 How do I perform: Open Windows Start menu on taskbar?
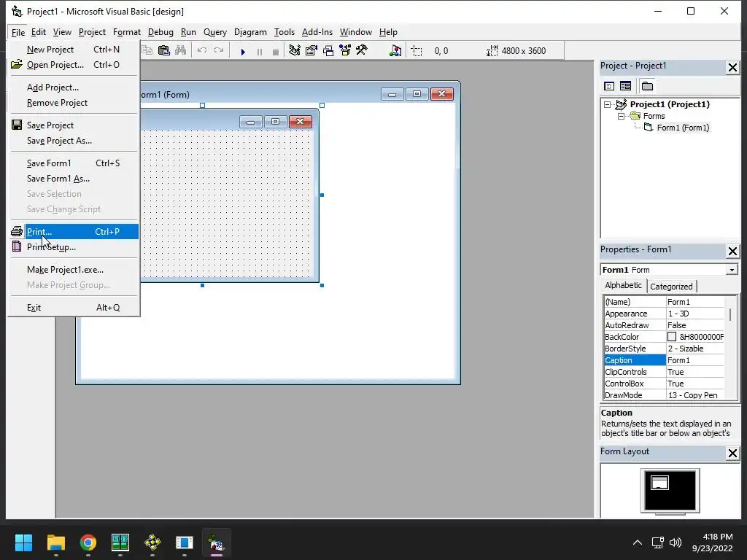(23, 542)
